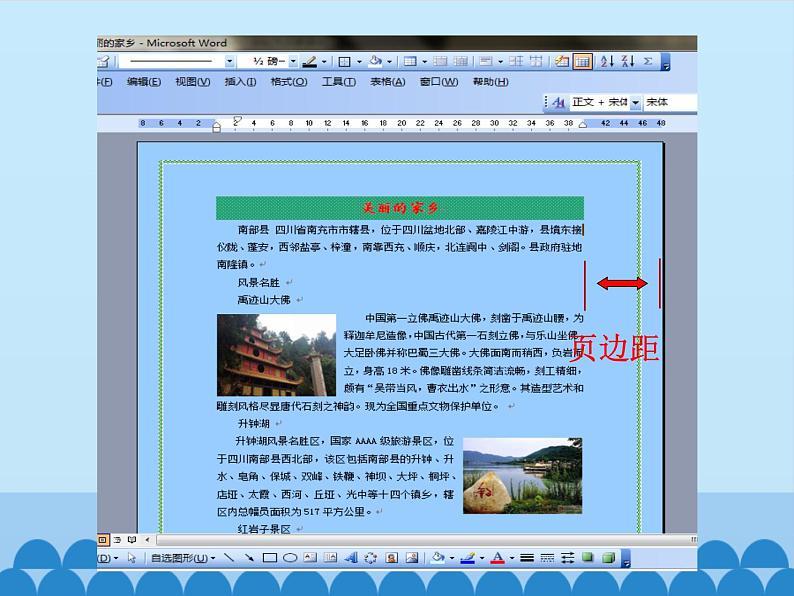The image size is (794, 596).
Task: Click the horizontal text box tool
Action: click(310, 558)
